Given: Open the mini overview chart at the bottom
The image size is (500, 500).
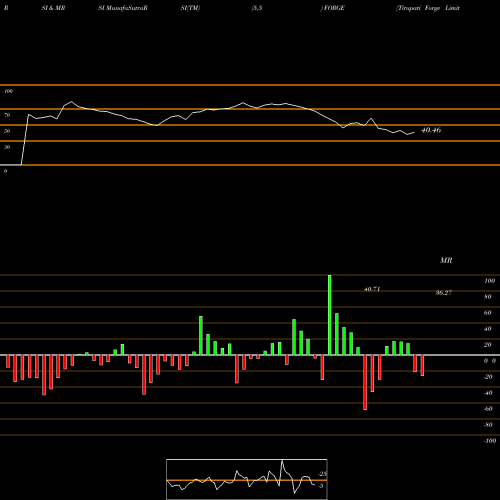Looking at the screenshot, I should (247, 479).
